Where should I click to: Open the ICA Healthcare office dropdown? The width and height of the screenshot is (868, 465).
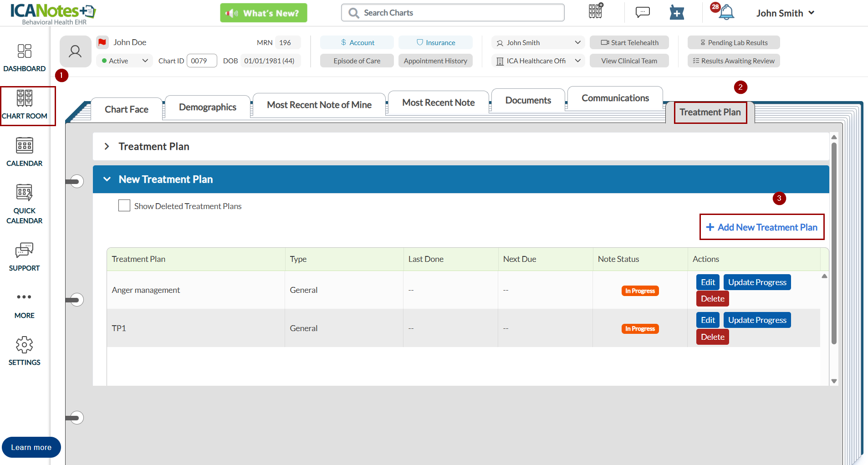pos(538,61)
